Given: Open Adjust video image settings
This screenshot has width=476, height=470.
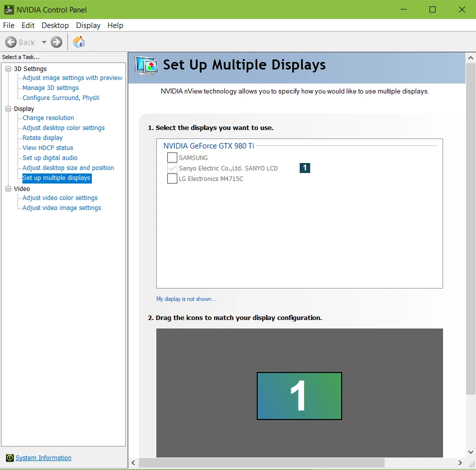Looking at the screenshot, I should [62, 208].
